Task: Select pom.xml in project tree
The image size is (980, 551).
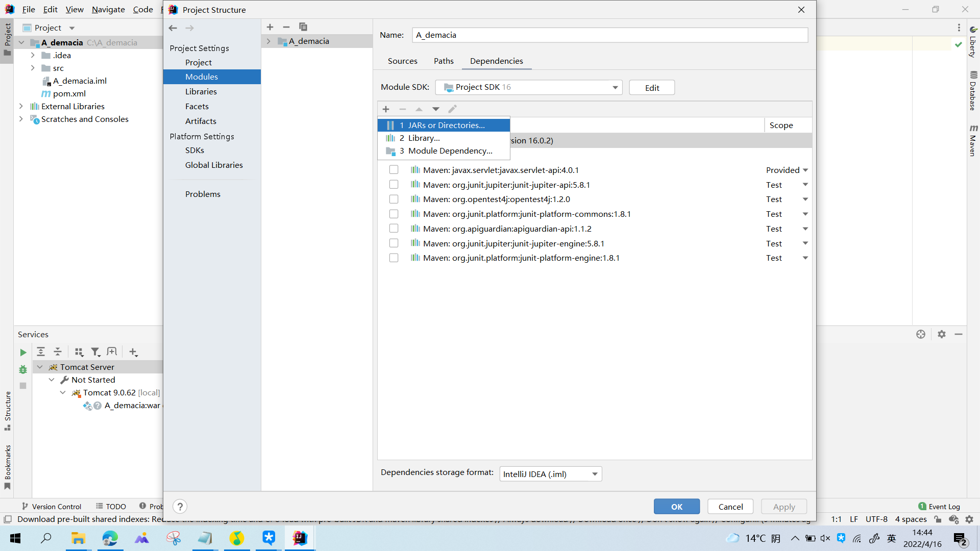Action: (x=69, y=93)
